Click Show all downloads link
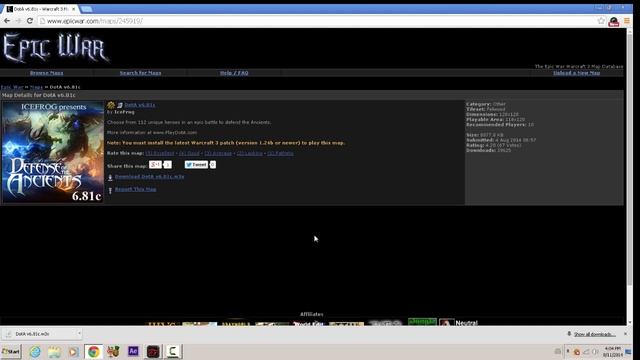The image size is (640, 360). (x=594, y=334)
